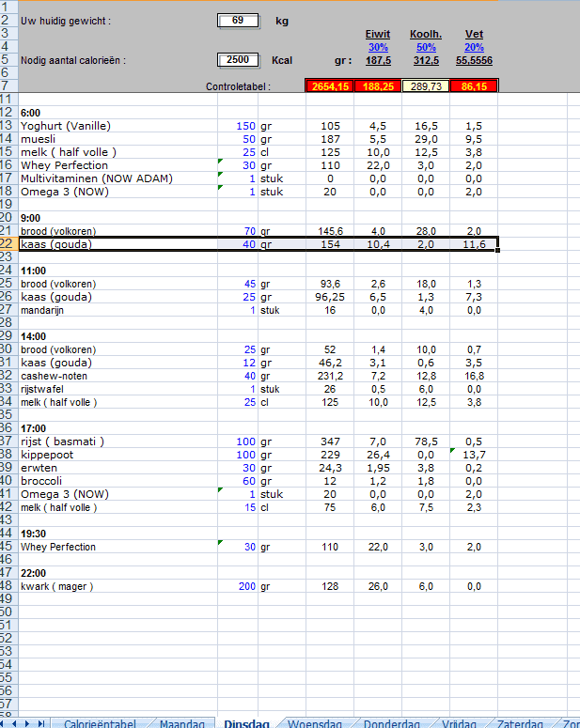Click the weight input box showing 69
580x728 pixels.
pyautogui.click(x=237, y=20)
